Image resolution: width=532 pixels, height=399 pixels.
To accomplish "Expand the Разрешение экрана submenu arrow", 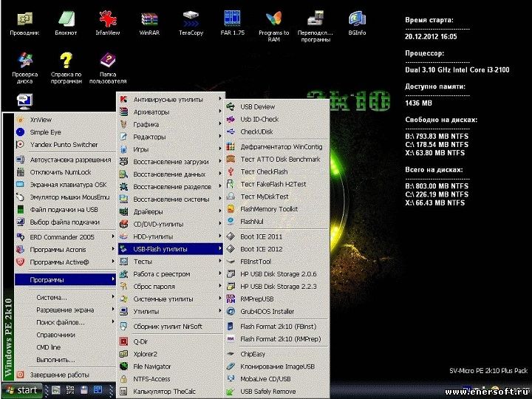I will click(113, 310).
